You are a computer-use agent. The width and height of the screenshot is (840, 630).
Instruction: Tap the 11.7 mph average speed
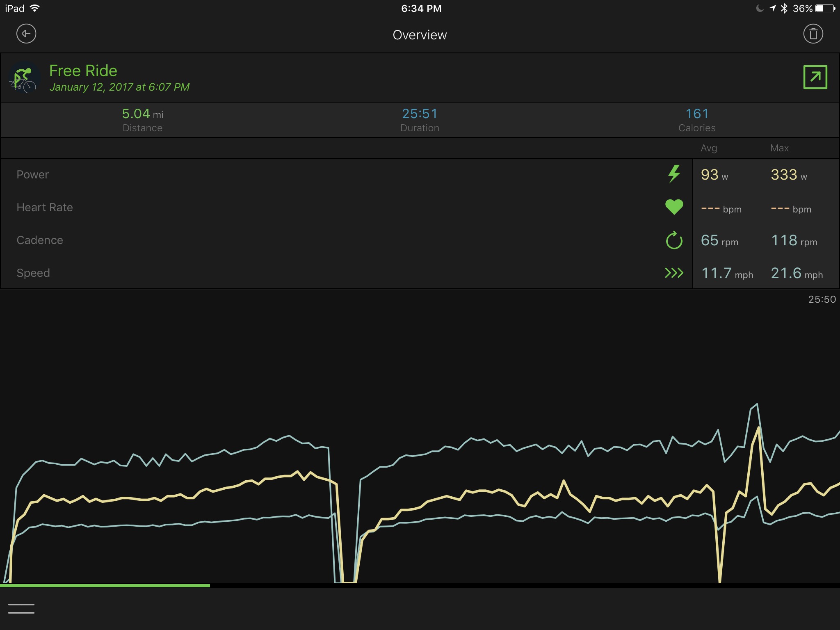point(727,273)
